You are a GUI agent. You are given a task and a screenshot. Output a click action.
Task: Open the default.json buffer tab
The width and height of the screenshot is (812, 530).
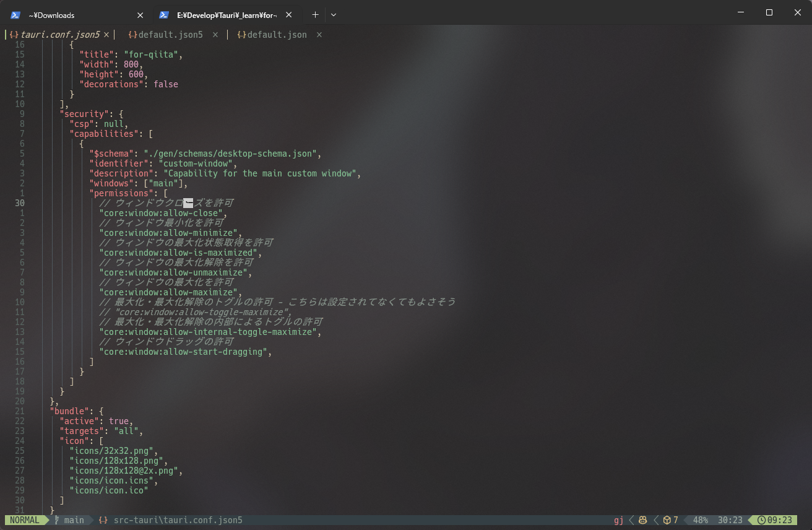(x=277, y=35)
